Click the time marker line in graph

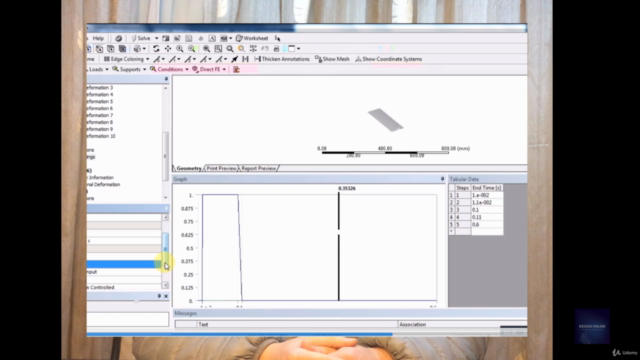click(339, 247)
